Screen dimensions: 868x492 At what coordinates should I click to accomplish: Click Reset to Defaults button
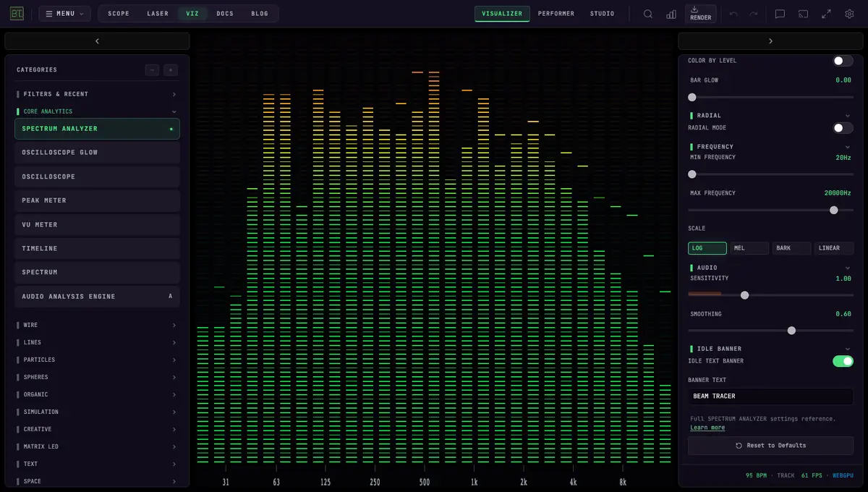(770, 446)
